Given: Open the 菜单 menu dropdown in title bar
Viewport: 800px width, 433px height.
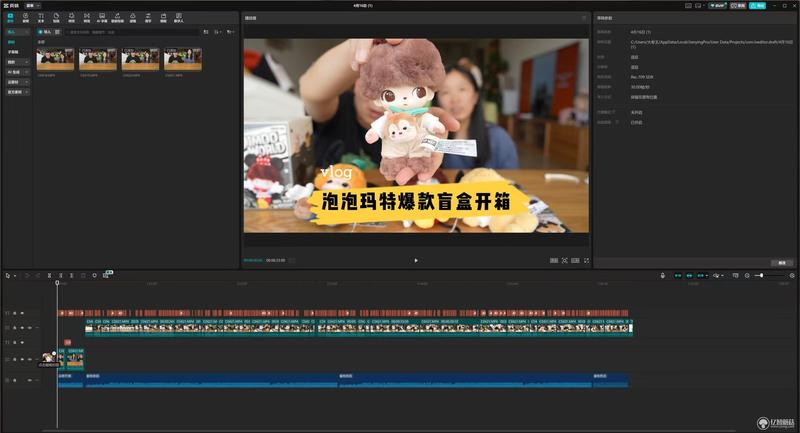Looking at the screenshot, I should (32, 5).
